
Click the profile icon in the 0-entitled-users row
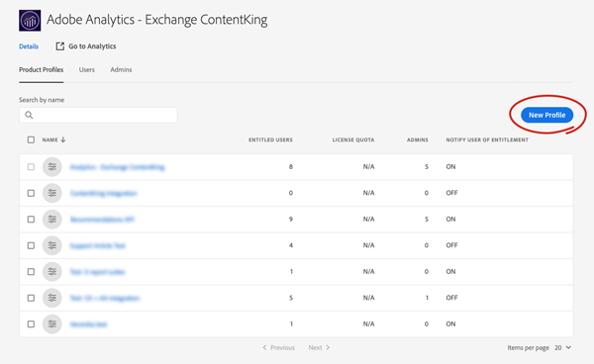[51, 193]
